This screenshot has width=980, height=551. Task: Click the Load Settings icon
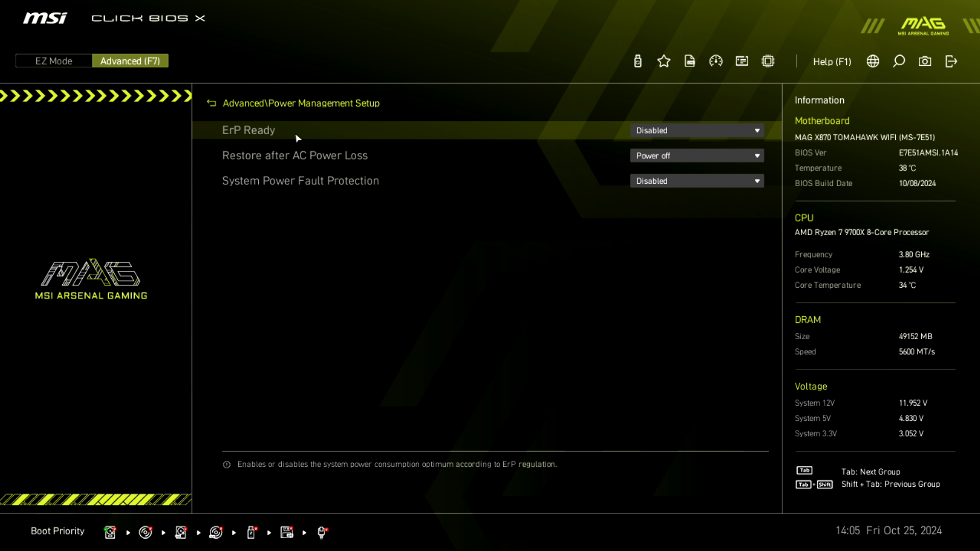point(689,61)
